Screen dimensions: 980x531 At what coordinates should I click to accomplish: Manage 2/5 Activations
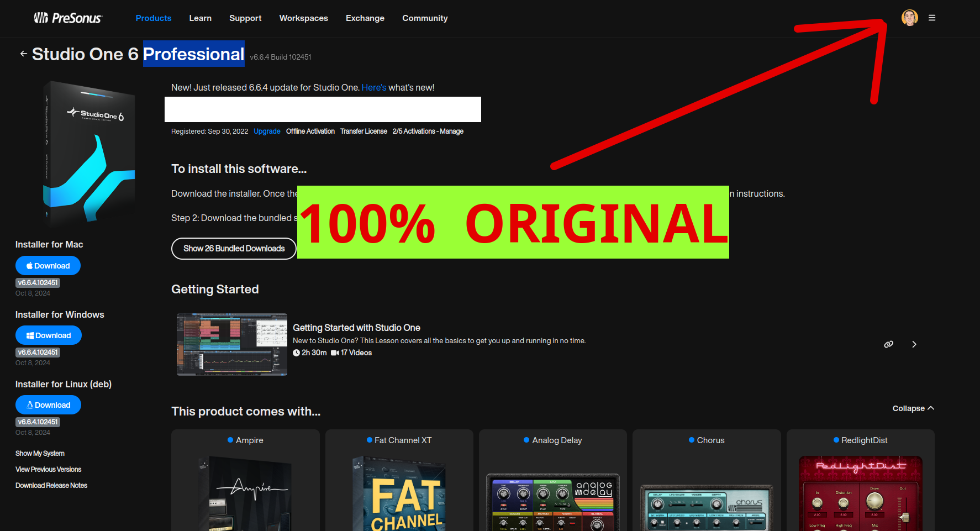428,132
